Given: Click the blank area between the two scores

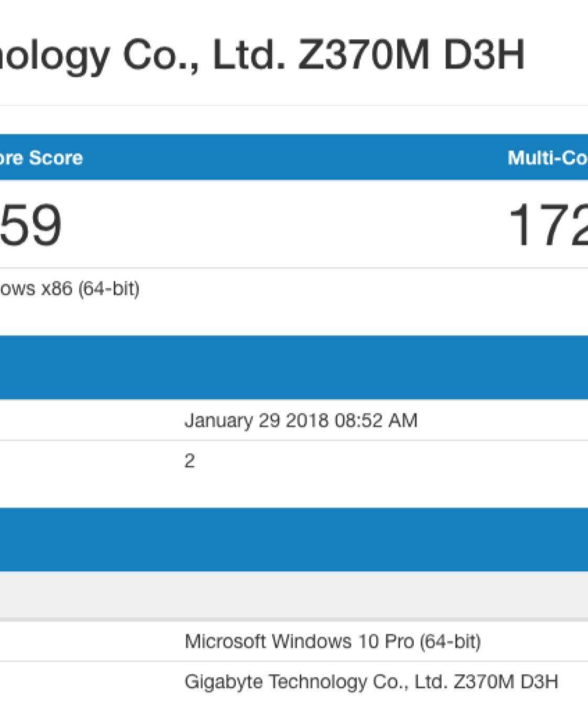Looking at the screenshot, I should click(x=283, y=225).
